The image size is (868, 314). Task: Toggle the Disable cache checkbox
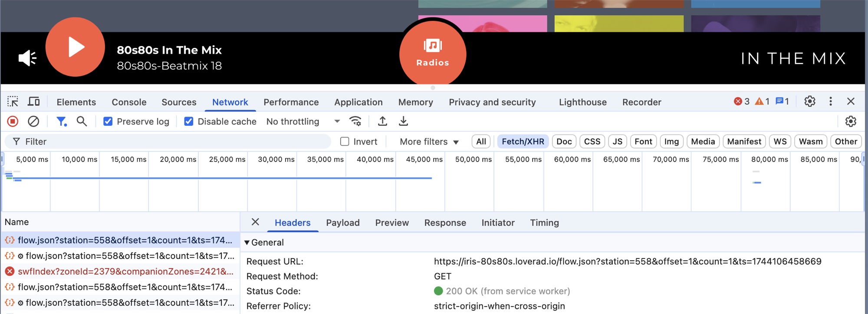point(189,121)
